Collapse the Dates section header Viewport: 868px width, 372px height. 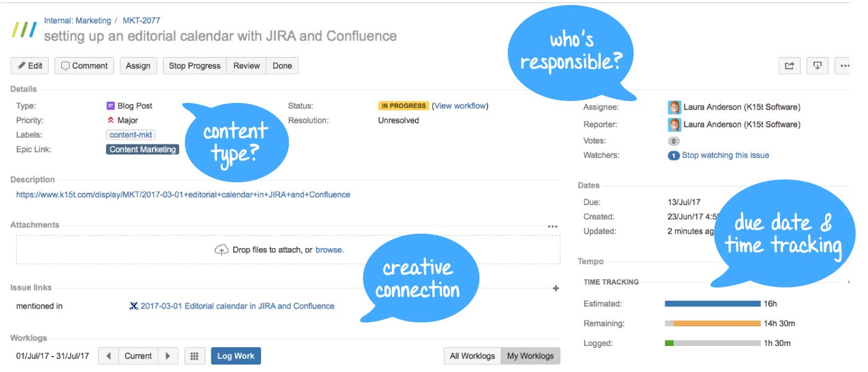coord(588,185)
